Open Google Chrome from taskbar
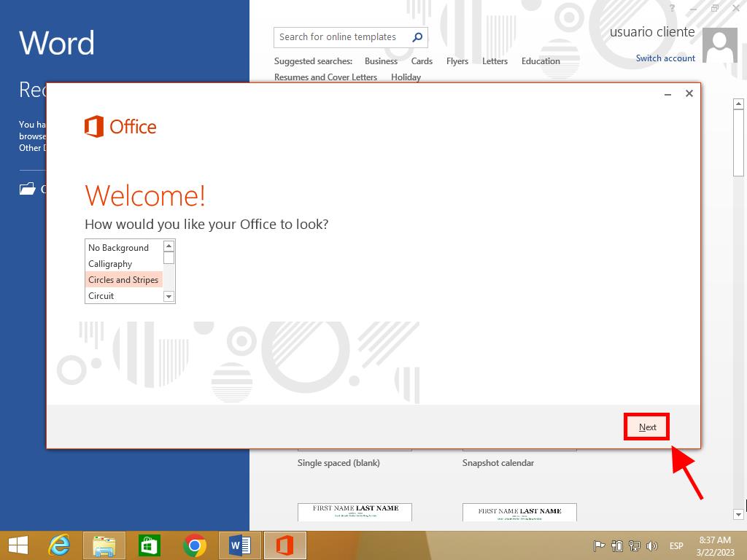747x560 pixels. click(195, 545)
